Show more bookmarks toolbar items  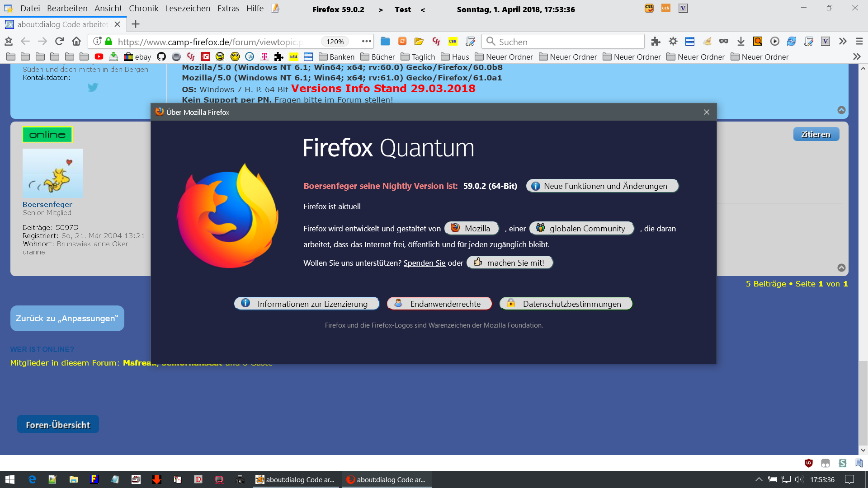(857, 57)
